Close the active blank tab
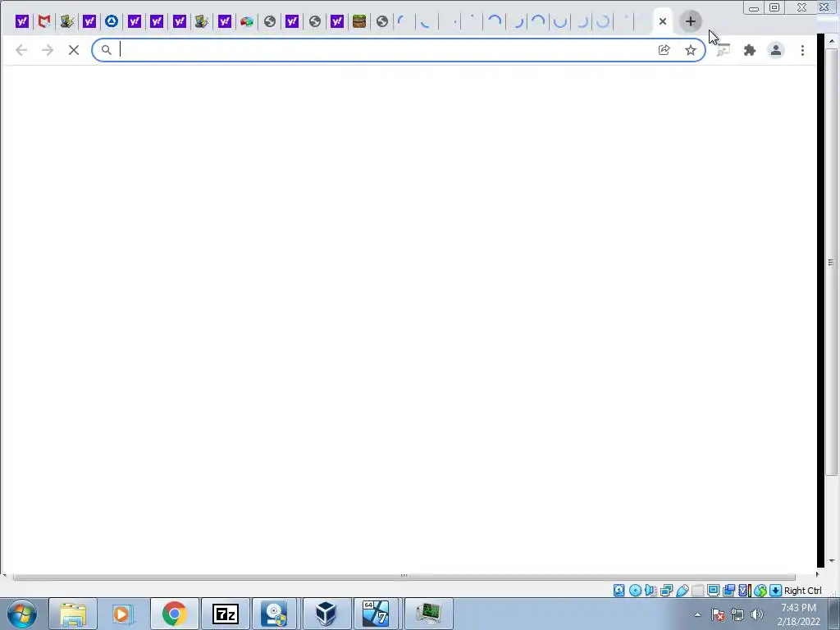 (x=663, y=21)
